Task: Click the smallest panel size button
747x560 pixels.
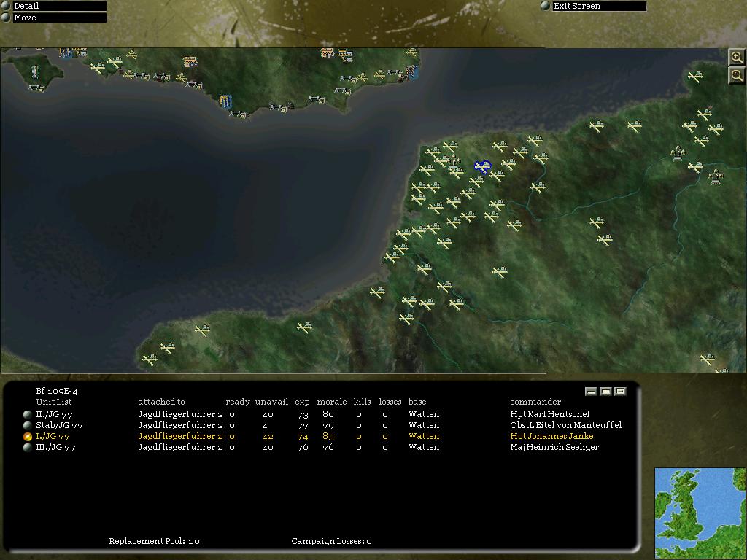Action: pos(591,392)
